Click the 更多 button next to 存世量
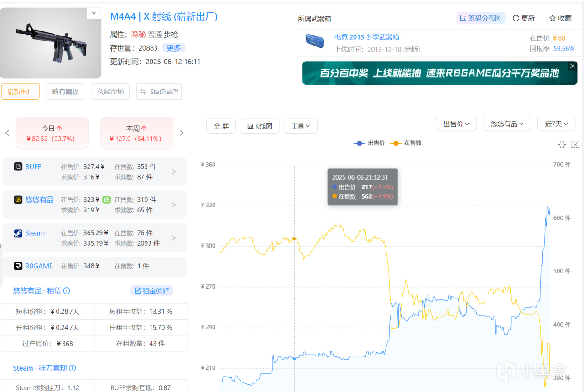 pos(174,48)
